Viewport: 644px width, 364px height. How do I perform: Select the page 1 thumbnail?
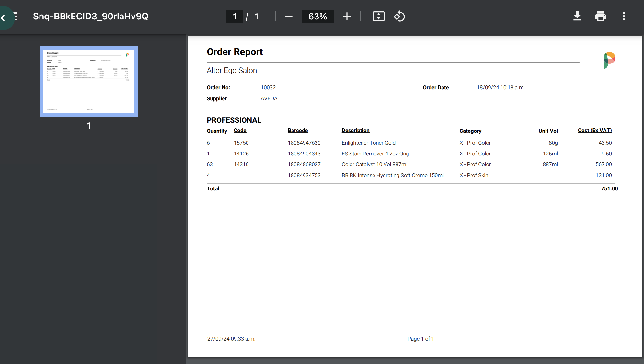coord(89,82)
